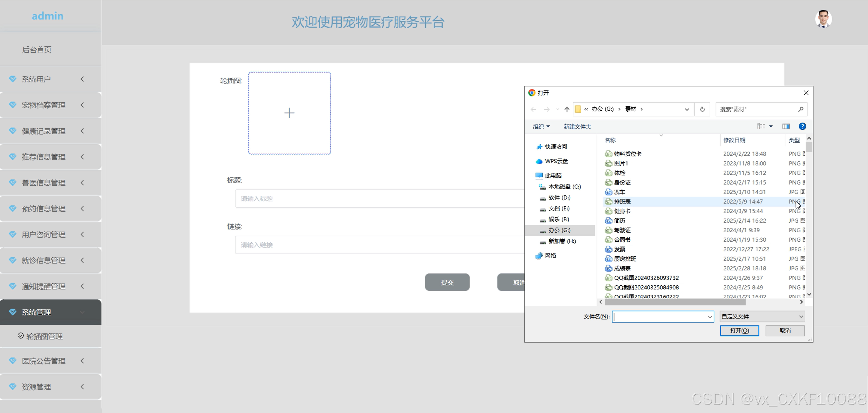Screen dimensions: 868x413
Task: Open WPS云盘 cloud location
Action: click(x=556, y=161)
